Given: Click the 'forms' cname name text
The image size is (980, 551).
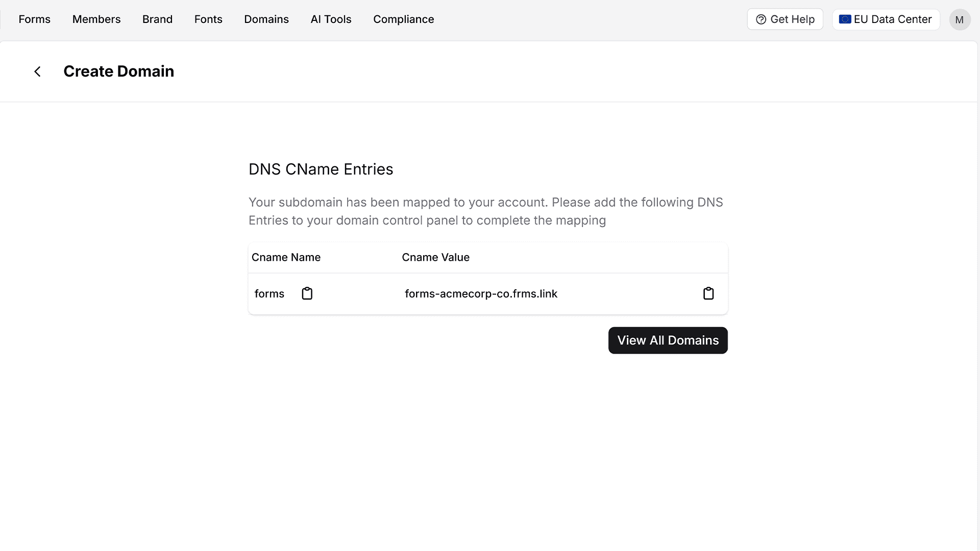Looking at the screenshot, I should coord(269,294).
